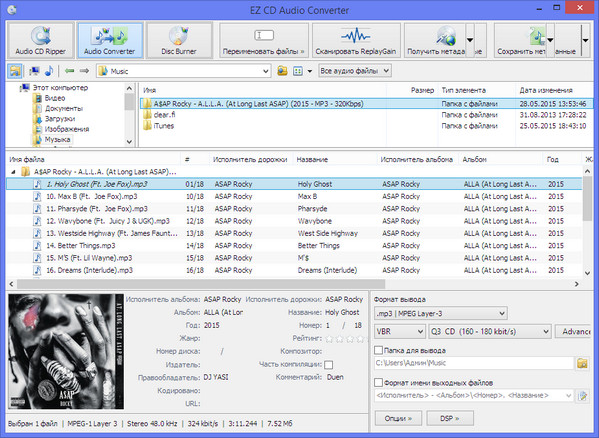This screenshot has width=599, height=438.
Task: Open the Music path dropdown
Action: [266, 71]
